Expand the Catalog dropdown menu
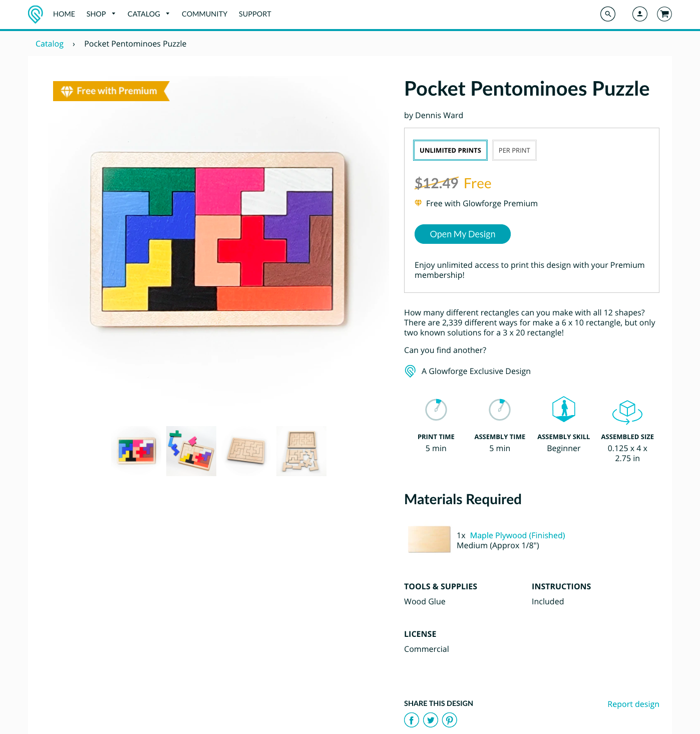700x734 pixels. (148, 14)
